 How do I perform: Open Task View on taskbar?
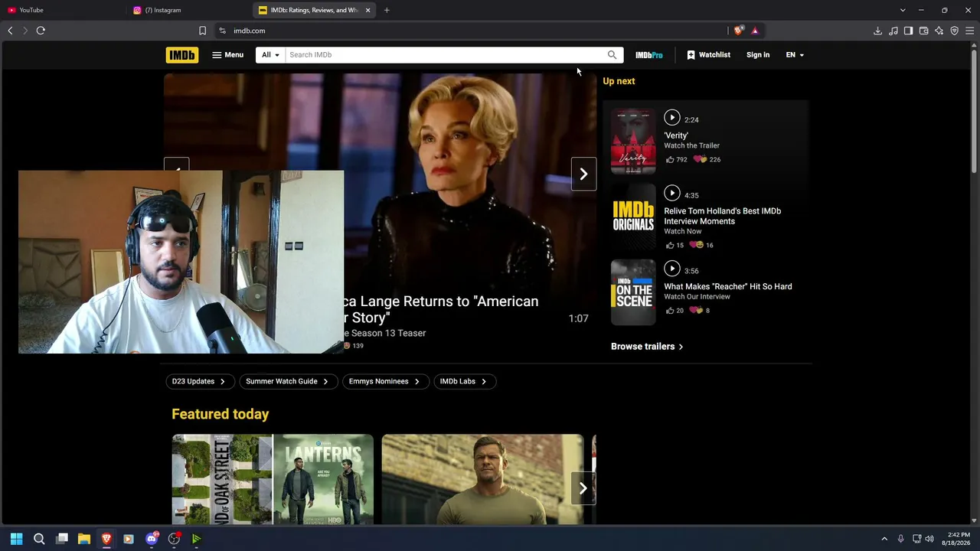point(62,539)
